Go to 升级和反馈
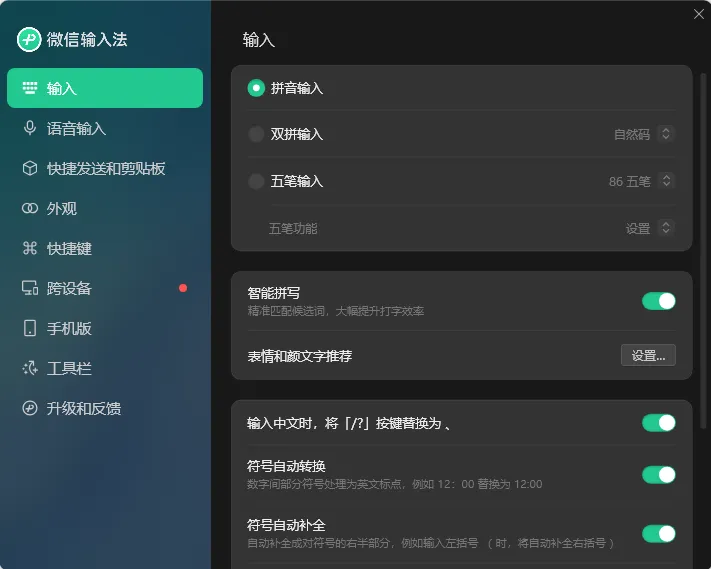This screenshot has width=711, height=569. click(x=105, y=408)
